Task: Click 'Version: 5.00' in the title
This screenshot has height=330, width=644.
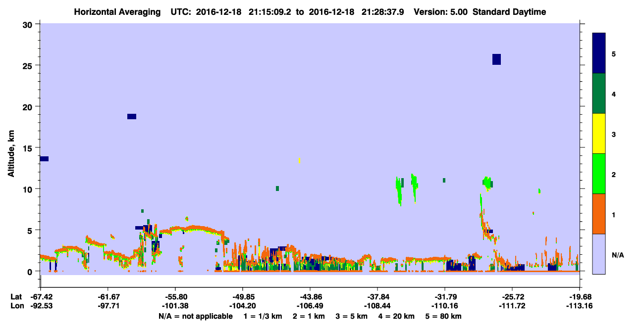Action: point(440,12)
